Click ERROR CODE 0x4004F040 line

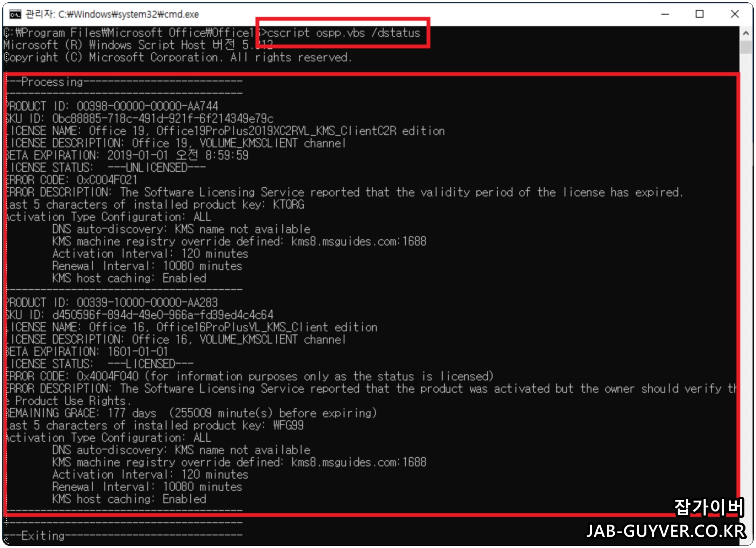click(249, 376)
